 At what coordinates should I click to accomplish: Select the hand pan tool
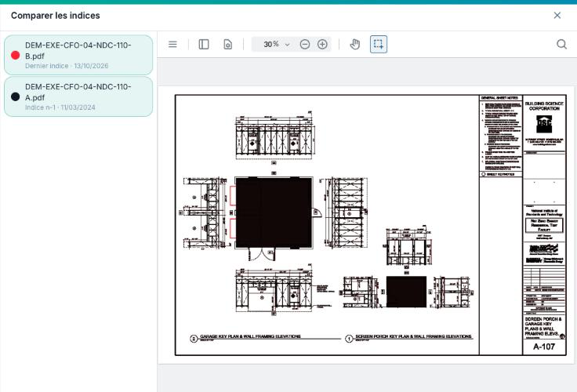pyautogui.click(x=354, y=45)
